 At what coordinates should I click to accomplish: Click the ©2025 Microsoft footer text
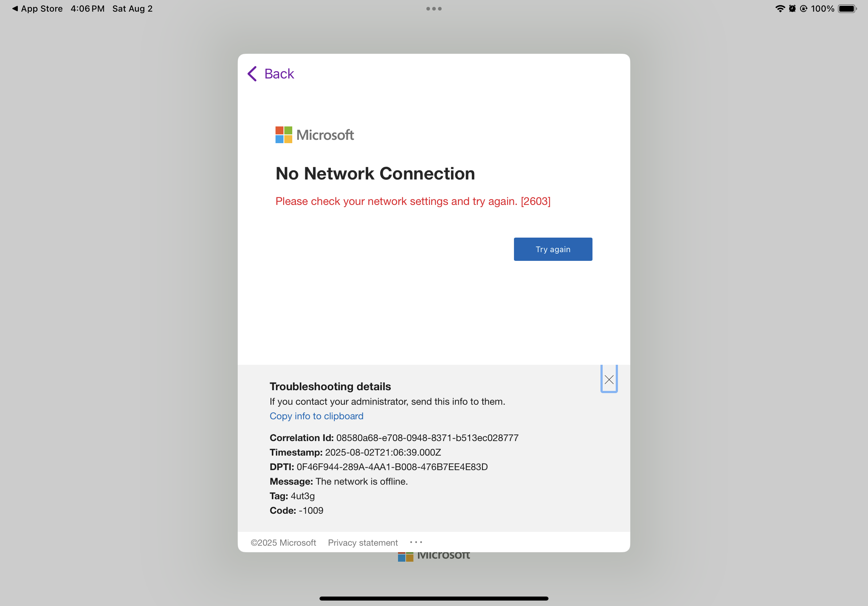tap(283, 542)
